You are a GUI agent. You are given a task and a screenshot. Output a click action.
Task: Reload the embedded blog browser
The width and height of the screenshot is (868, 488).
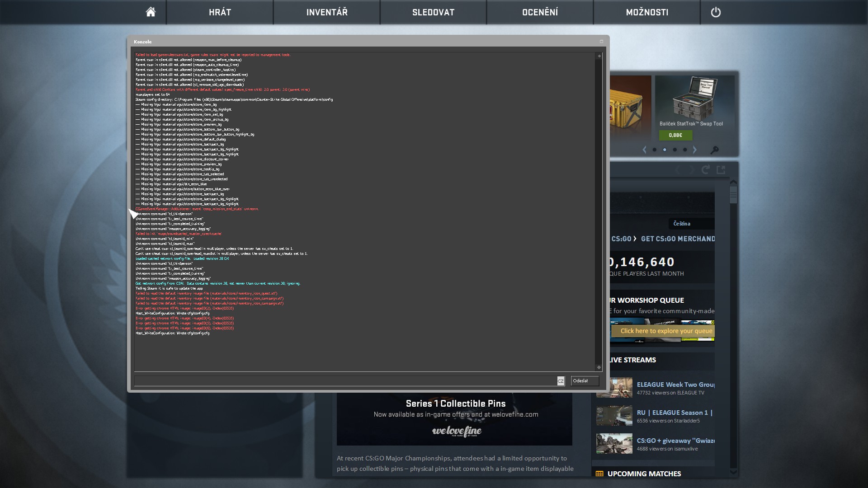pyautogui.click(x=705, y=170)
